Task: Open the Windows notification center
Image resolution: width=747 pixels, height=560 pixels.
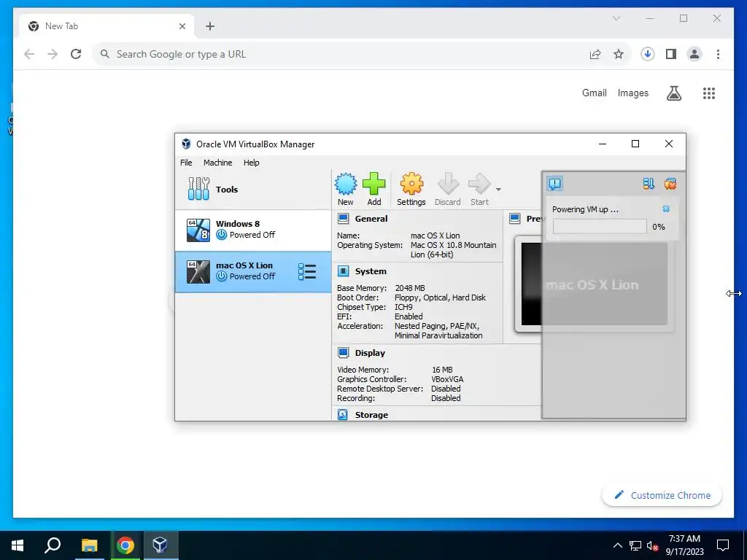Action: tap(723, 545)
